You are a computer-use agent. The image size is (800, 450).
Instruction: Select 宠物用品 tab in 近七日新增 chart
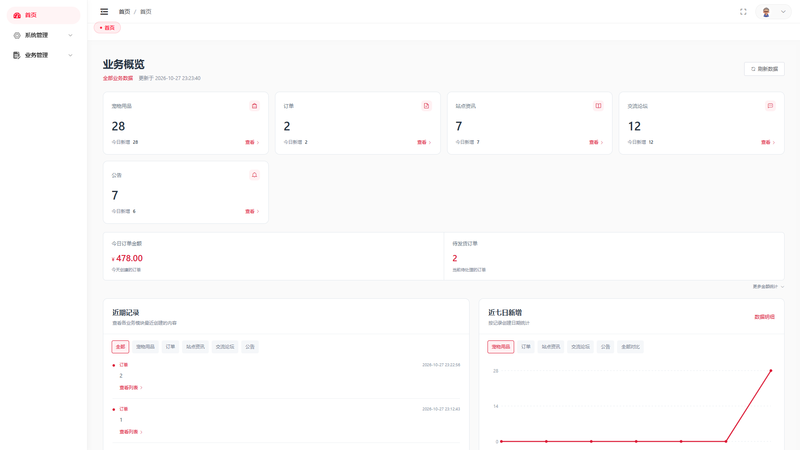click(x=501, y=347)
